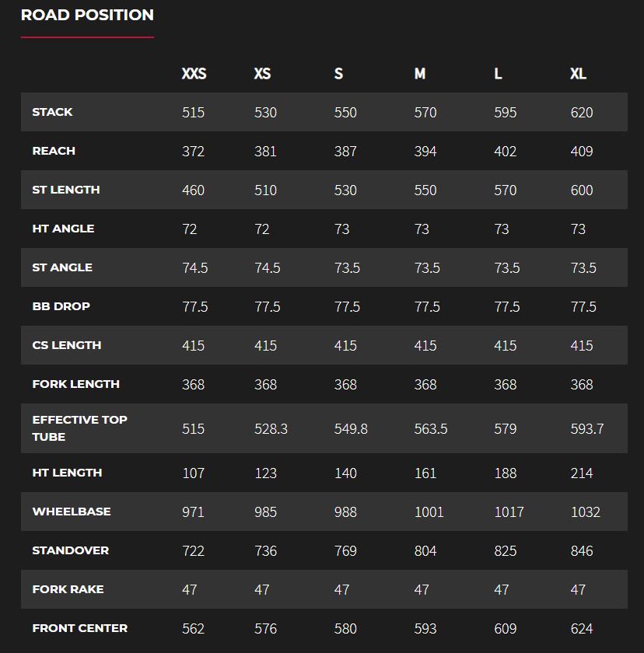The image size is (644, 653).
Task: Select the REACH row label
Action: 54,151
